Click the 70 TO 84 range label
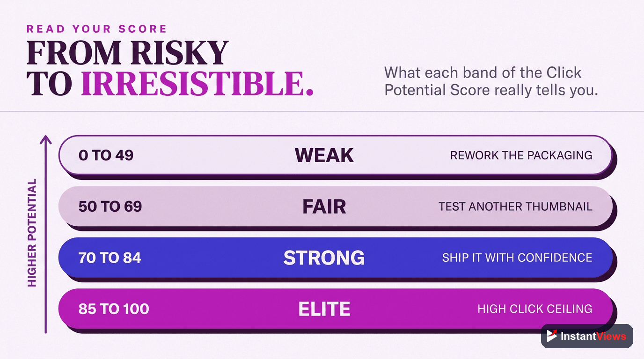Image resolution: width=644 pixels, height=359 pixels. pos(110,258)
